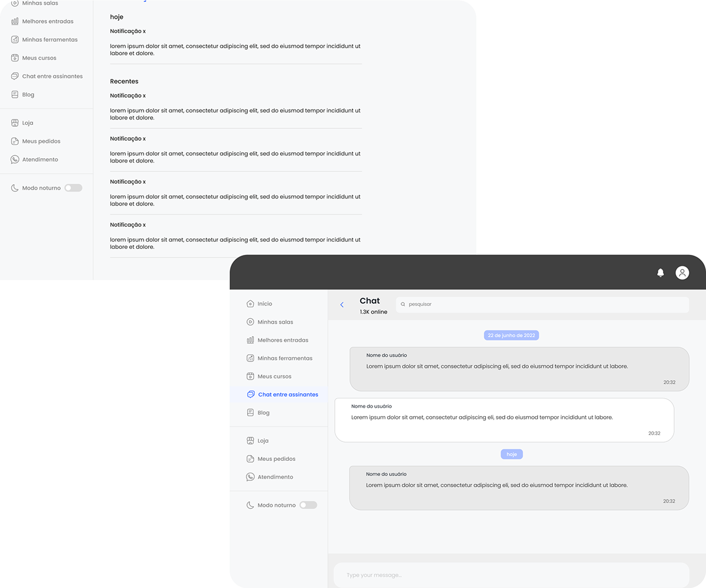Open notifications bell in chat window header
Screen dimensions: 706x588
coord(660,273)
